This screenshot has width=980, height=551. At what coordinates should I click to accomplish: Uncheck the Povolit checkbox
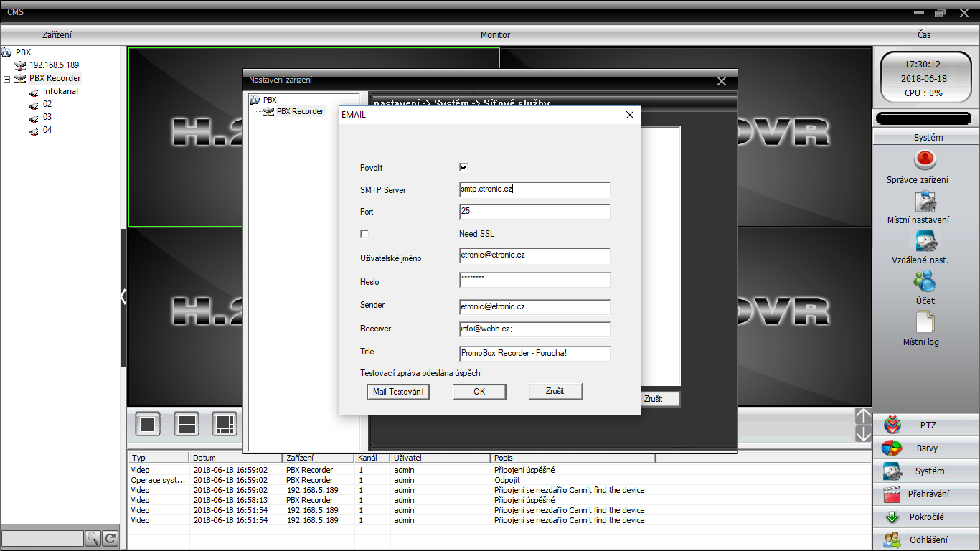[x=463, y=167]
